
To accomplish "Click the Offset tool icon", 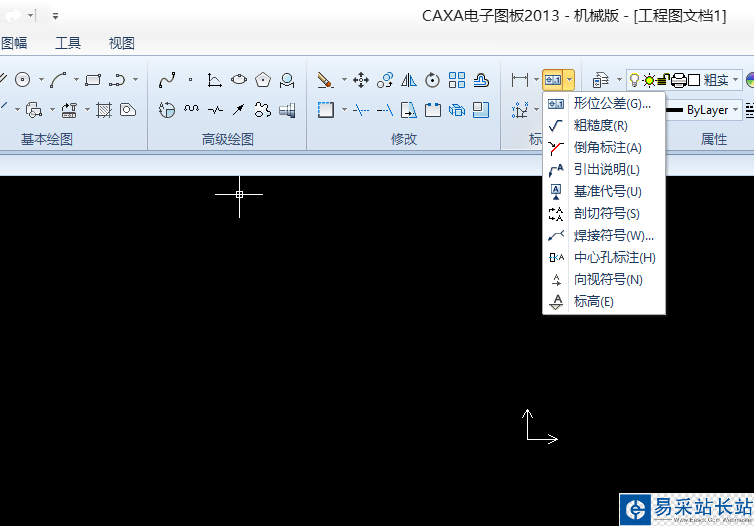I will tap(481, 80).
